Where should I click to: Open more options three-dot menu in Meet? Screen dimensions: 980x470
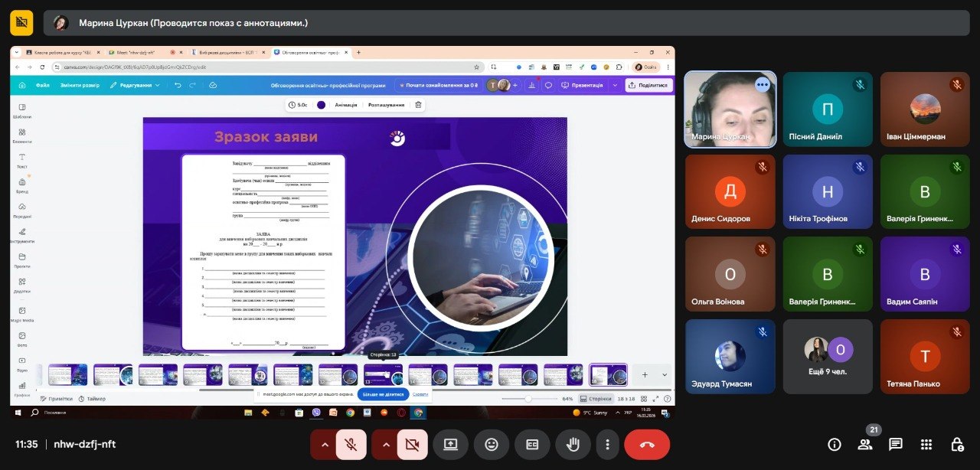point(607,445)
